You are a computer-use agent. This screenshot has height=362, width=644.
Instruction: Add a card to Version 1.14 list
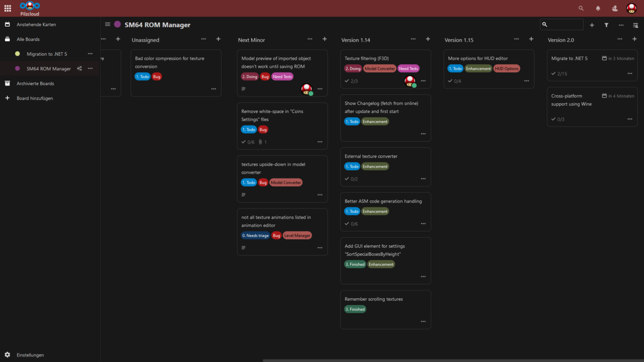[428, 39]
